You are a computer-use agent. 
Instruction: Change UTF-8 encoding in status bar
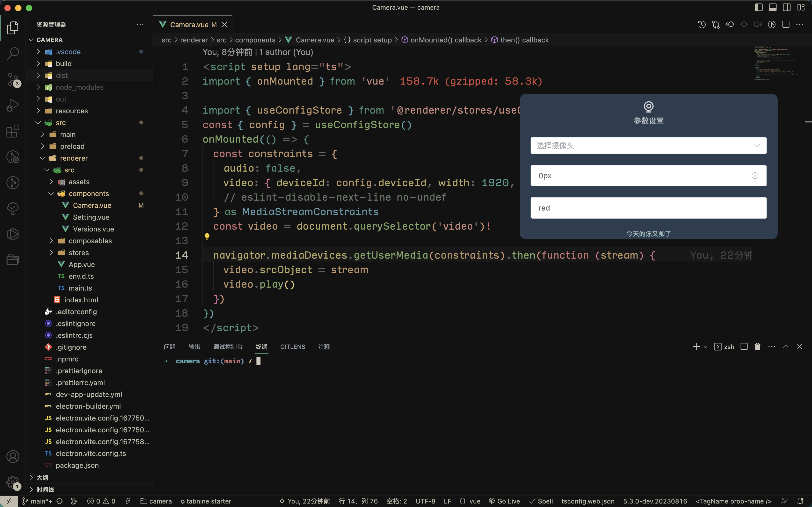tap(425, 501)
